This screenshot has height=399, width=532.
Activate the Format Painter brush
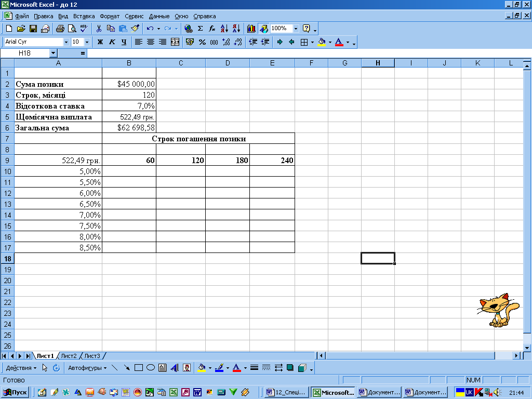click(x=135, y=29)
